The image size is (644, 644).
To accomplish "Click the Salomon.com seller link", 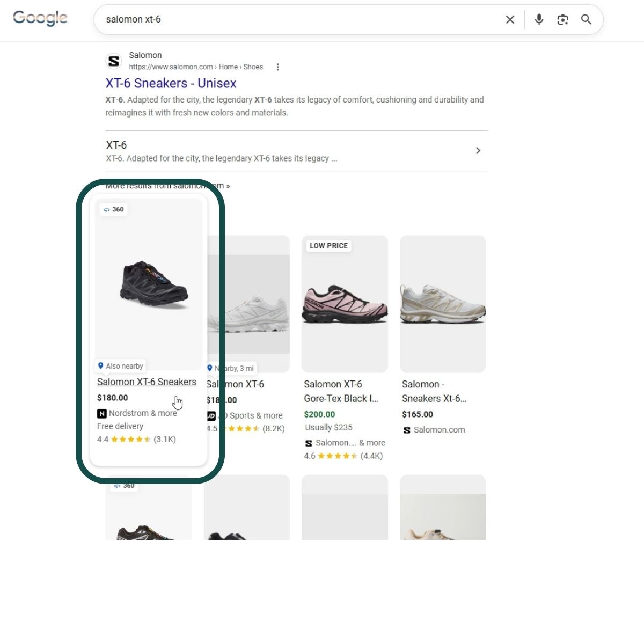I will point(434,430).
